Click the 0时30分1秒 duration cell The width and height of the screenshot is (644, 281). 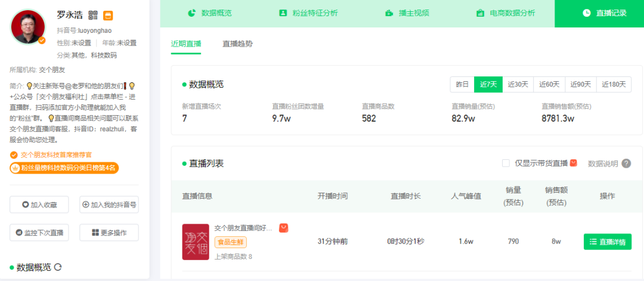pyautogui.click(x=405, y=242)
